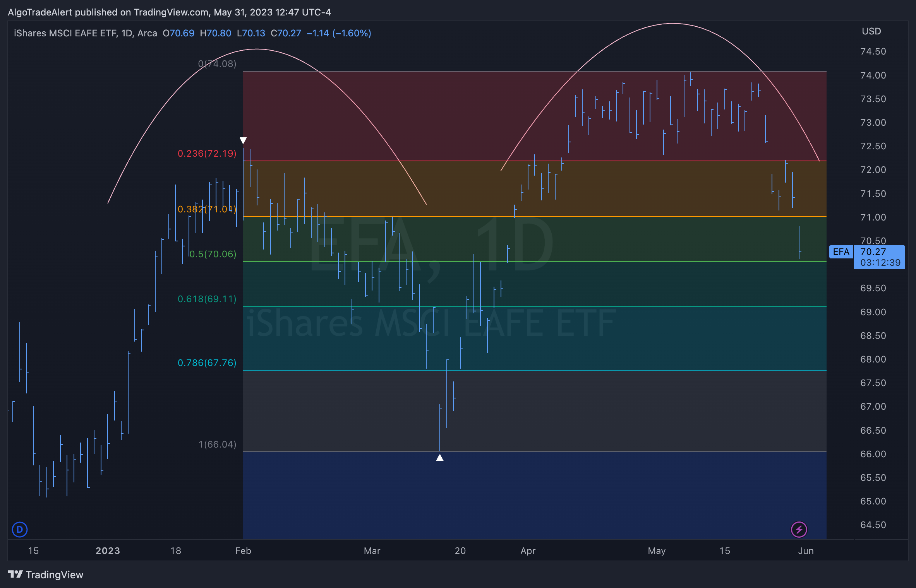
Task: Click the TradingView logo at bottom left
Action: tap(45, 574)
